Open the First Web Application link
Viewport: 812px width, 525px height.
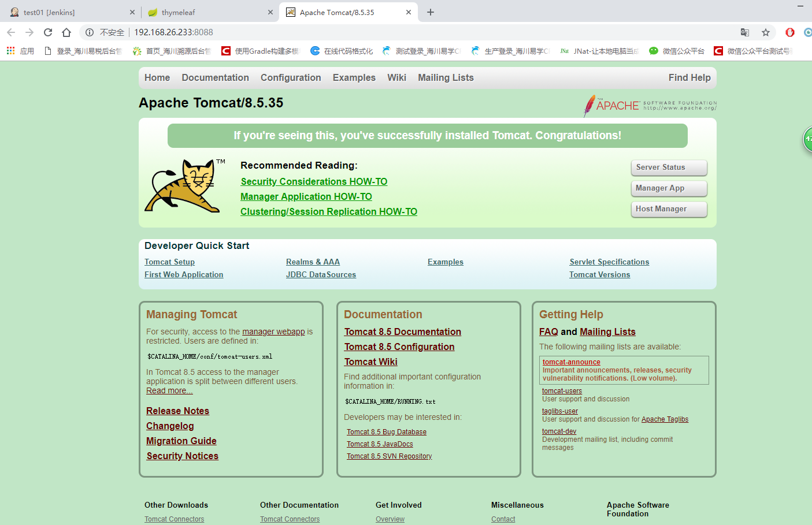pos(184,274)
